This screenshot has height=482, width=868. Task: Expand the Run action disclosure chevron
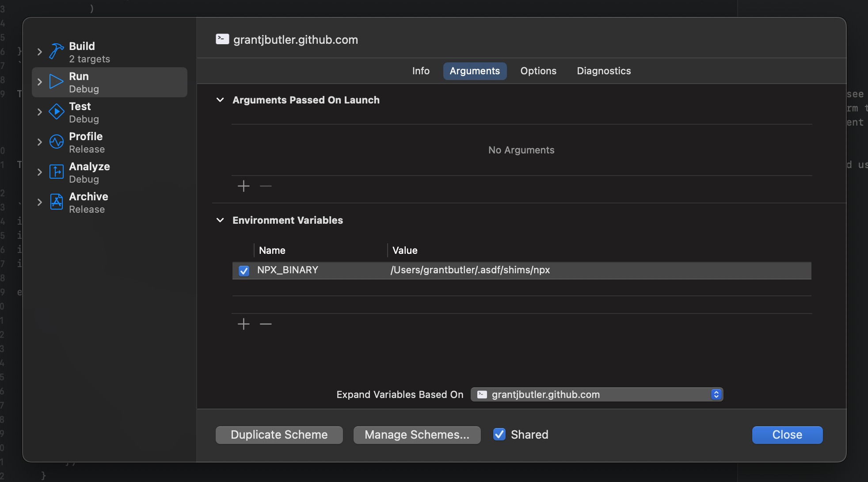40,82
